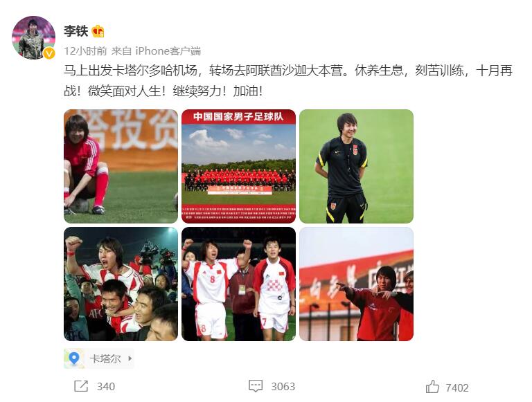Image resolution: width=532 pixels, height=402 pixels.
Task: Open the 中国国家男子足球队 team photo
Action: coord(238,166)
